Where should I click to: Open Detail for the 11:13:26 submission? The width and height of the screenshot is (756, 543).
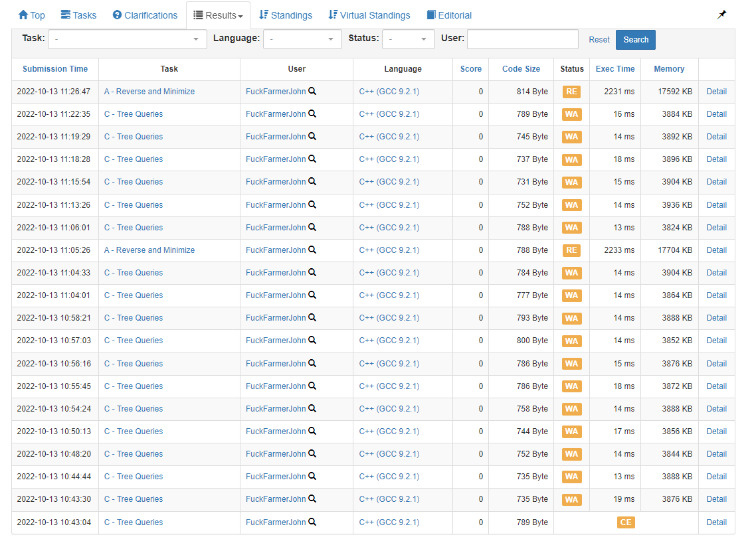coord(716,204)
